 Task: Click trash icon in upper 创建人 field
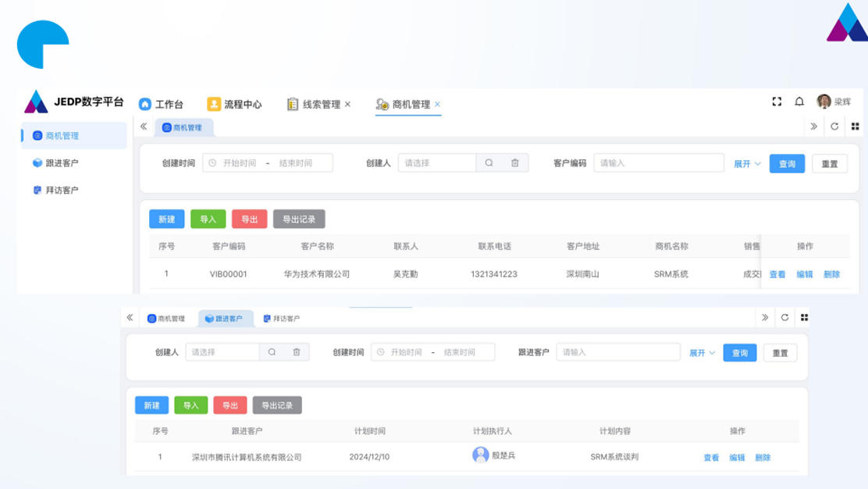(x=515, y=163)
